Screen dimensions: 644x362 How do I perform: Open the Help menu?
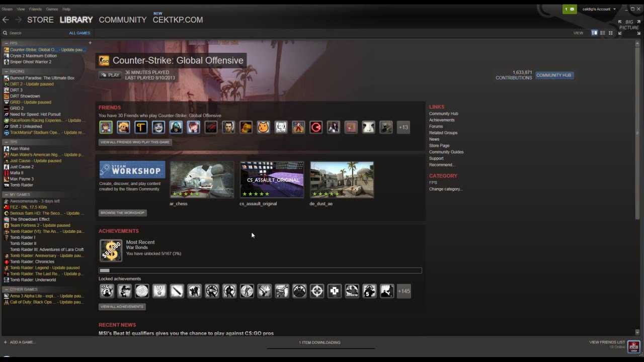tap(66, 9)
